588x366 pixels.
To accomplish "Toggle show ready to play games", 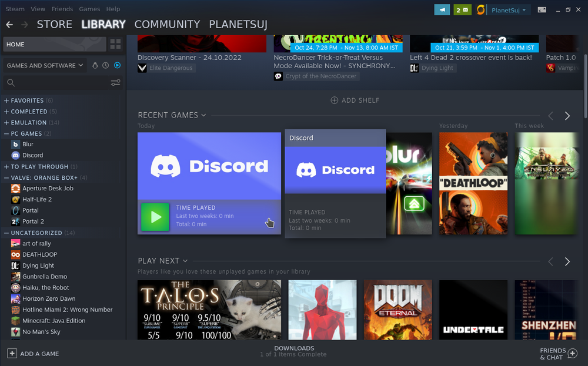I will pyautogui.click(x=118, y=65).
